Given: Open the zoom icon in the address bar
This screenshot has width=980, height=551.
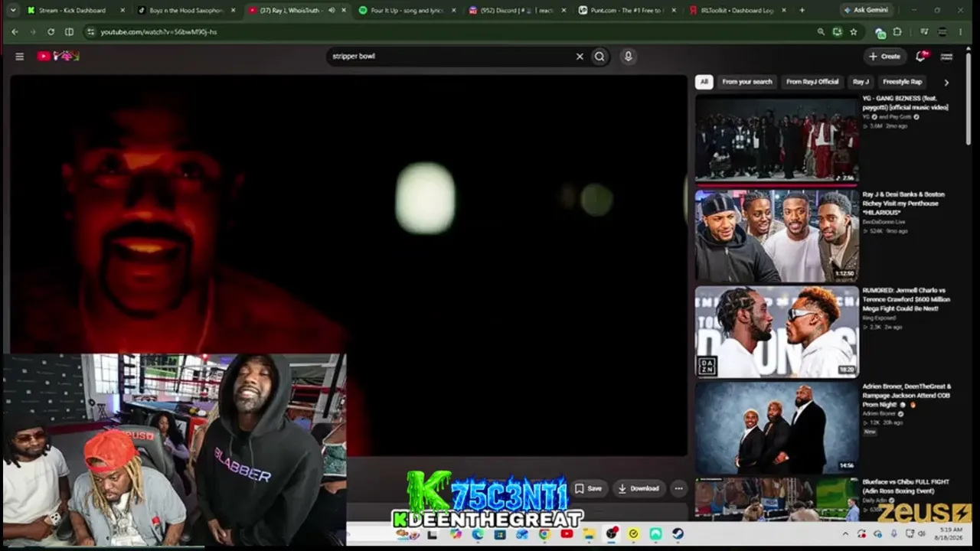Looking at the screenshot, I should click(821, 31).
